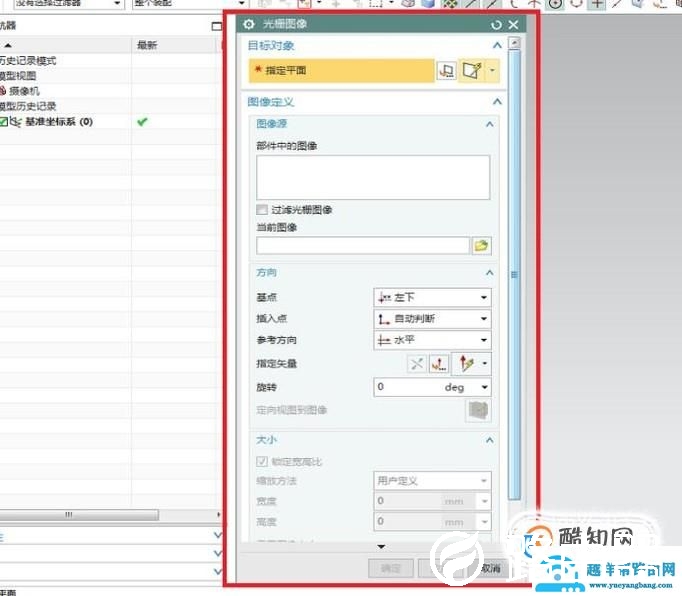The width and height of the screenshot is (682, 596).
Task: Click the reverse direction icon in 指定矢量
Action: (417, 364)
